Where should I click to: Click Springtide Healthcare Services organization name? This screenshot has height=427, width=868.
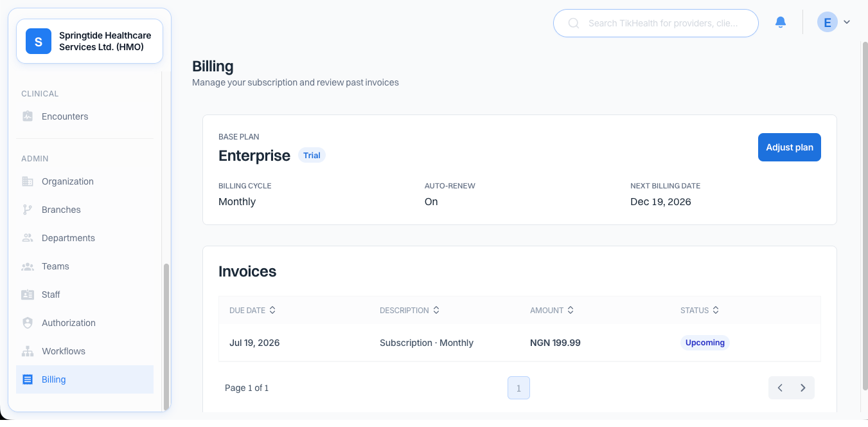(105, 41)
